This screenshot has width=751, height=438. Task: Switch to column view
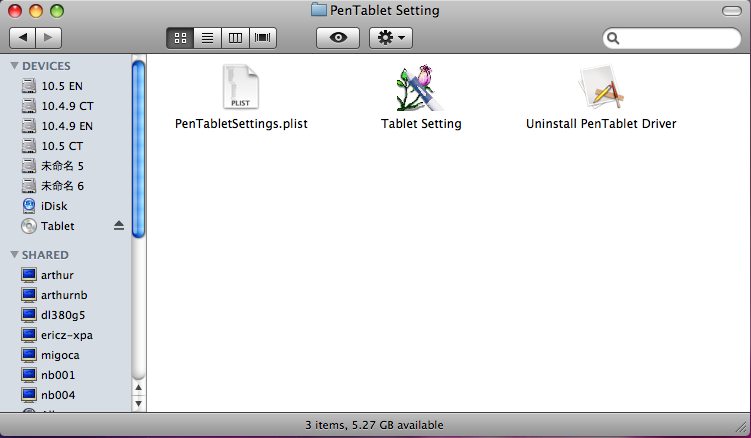coord(235,38)
